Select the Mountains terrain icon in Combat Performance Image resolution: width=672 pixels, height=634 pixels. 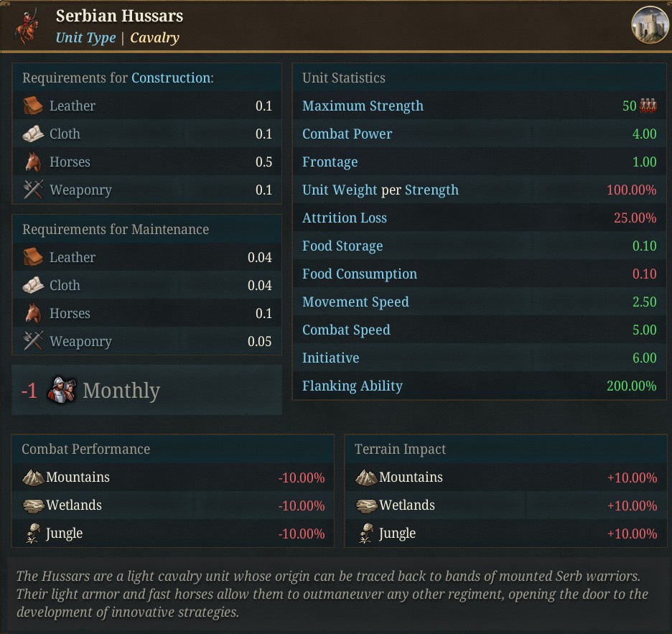tap(32, 476)
